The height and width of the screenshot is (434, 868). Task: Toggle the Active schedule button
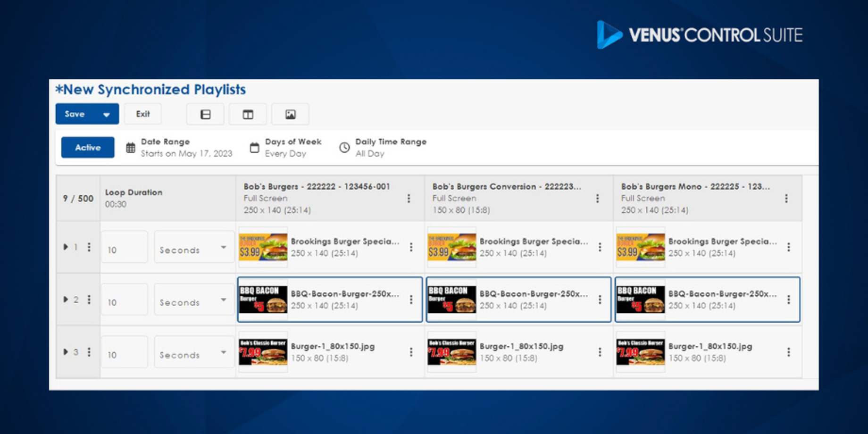point(88,148)
